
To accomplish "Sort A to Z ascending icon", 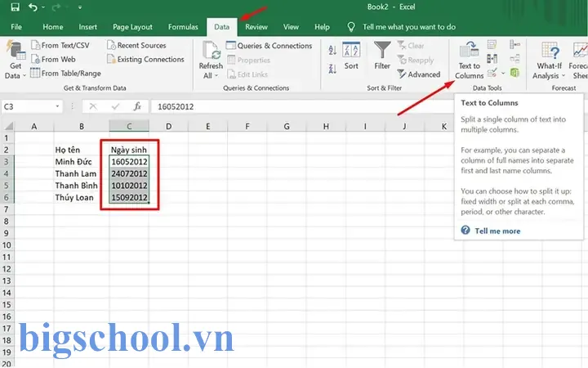I will (332, 50).
